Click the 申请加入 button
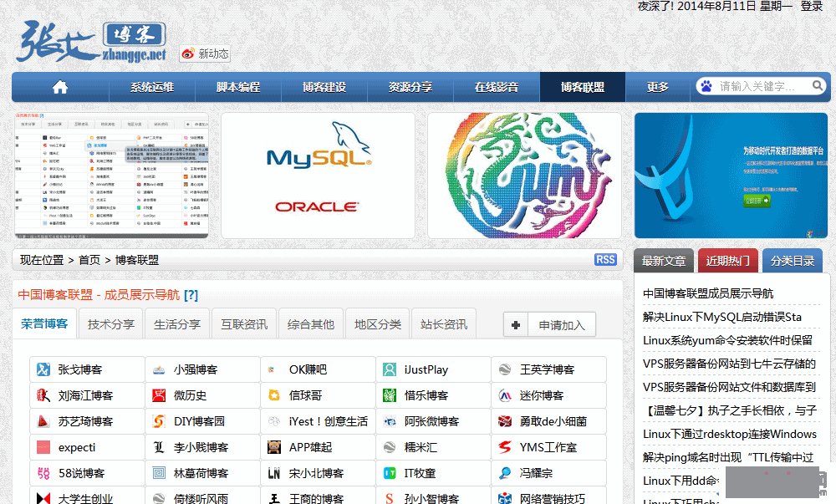Viewport: 836px width, 504px height. [x=562, y=325]
